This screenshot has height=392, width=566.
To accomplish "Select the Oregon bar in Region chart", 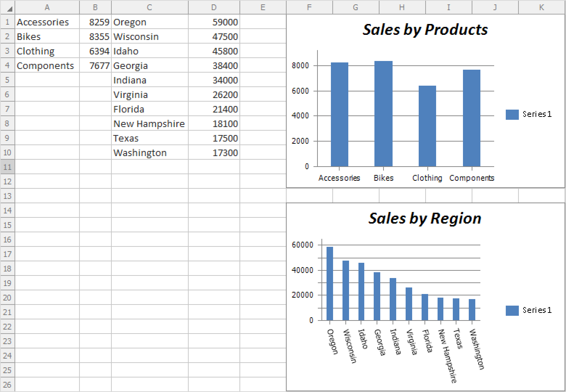I will 330,283.
